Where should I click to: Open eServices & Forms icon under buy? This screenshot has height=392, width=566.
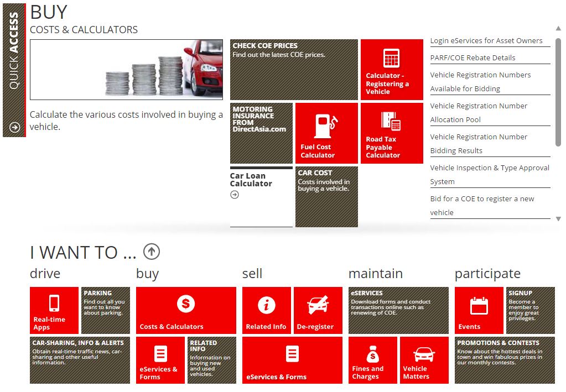tap(160, 354)
